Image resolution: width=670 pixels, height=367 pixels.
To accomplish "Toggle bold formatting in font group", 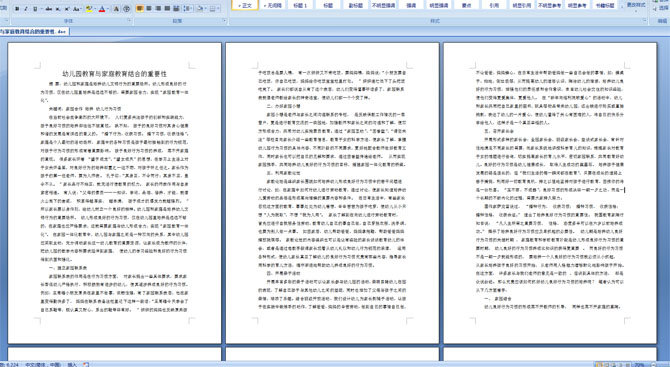I will (x=17, y=9).
